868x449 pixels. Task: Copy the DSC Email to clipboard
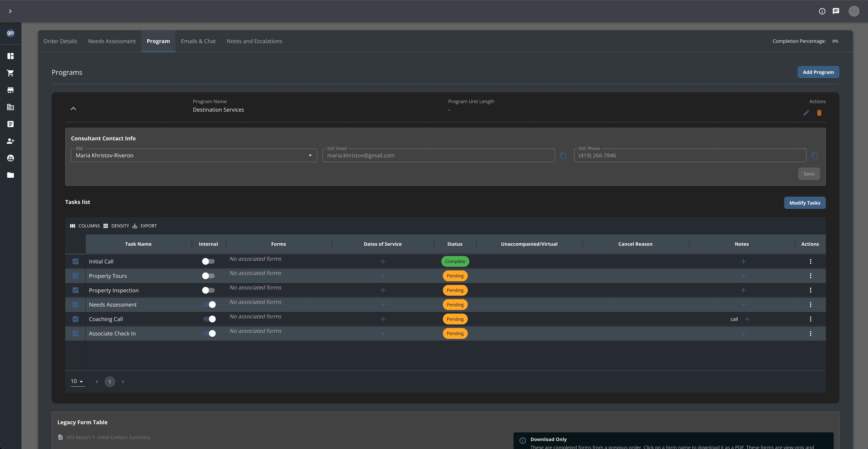(x=563, y=155)
